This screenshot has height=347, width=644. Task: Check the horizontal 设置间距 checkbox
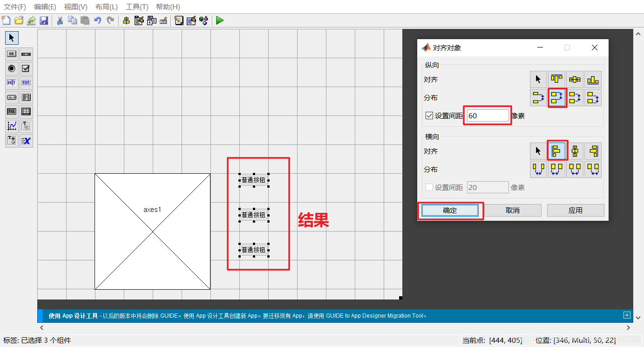point(429,187)
